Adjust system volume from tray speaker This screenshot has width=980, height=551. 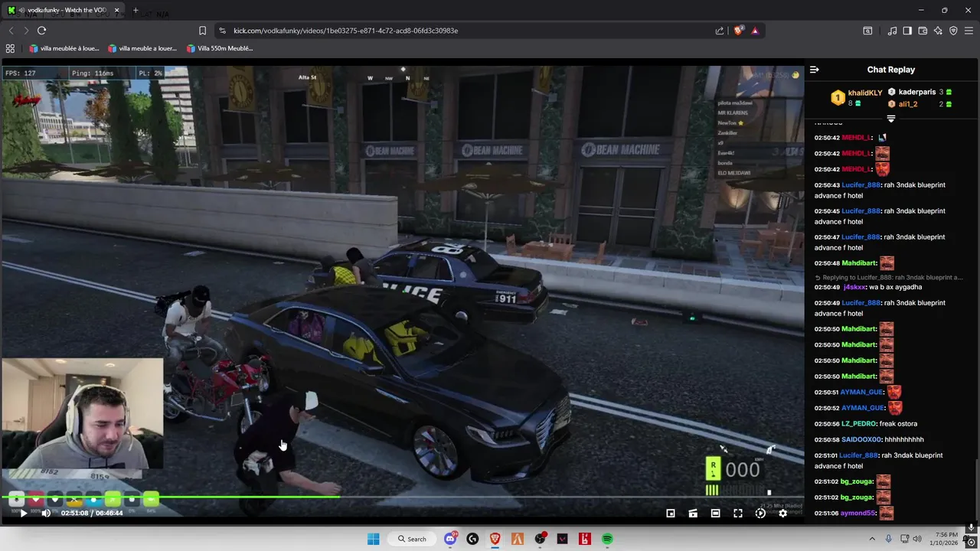(x=916, y=539)
